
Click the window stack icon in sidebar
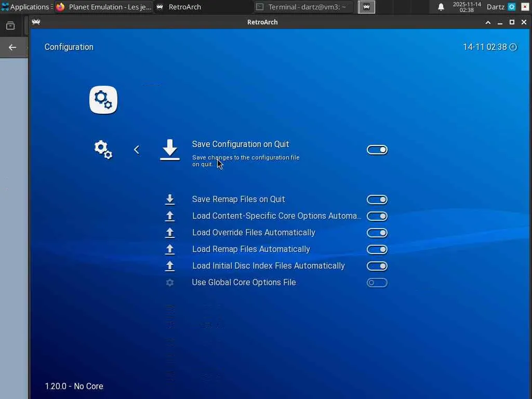point(10,26)
